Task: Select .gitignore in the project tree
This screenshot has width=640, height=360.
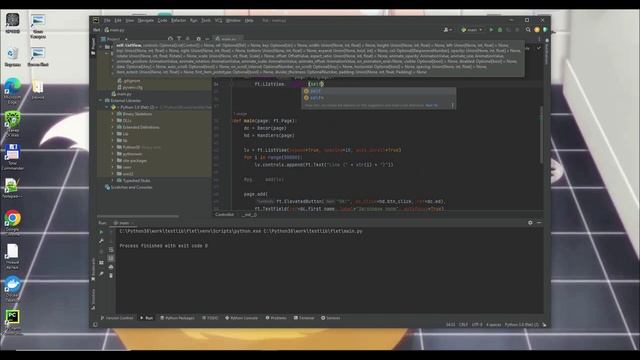Action: click(129, 81)
